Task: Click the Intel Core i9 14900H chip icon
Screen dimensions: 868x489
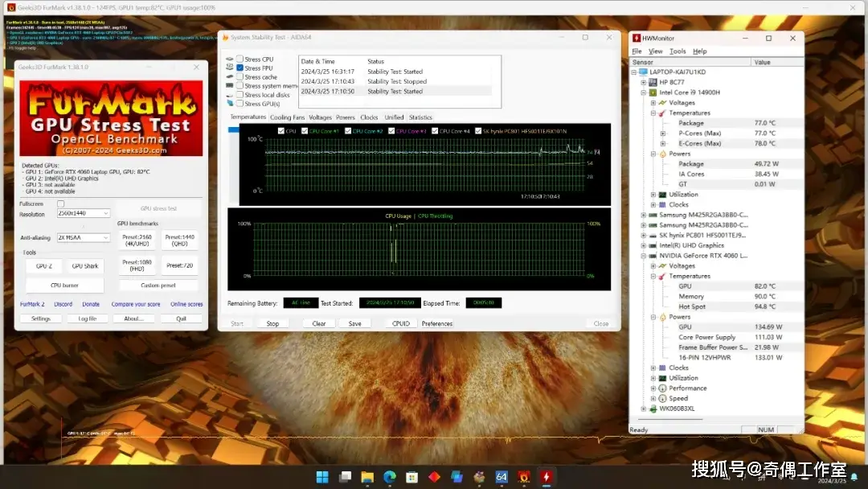Action: point(653,92)
